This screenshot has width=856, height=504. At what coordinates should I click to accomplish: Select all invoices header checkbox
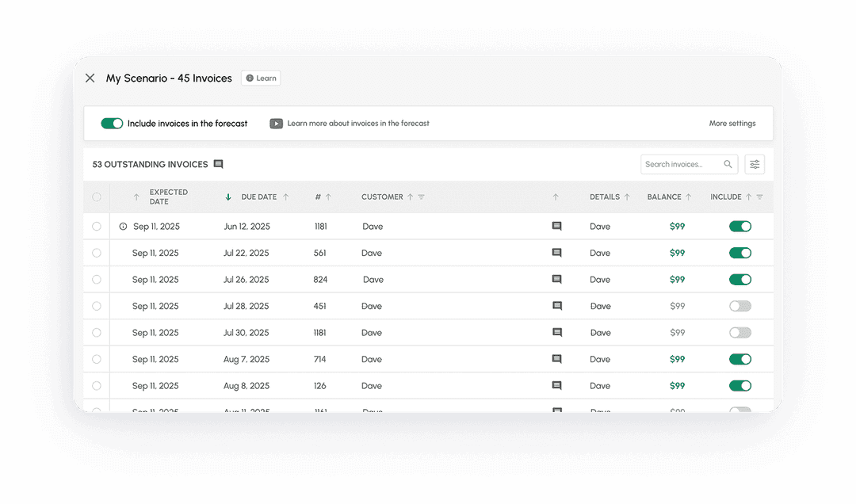(x=97, y=197)
